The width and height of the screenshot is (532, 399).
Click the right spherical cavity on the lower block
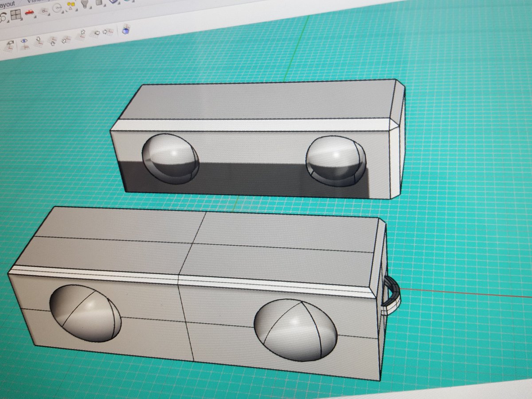[295, 329]
